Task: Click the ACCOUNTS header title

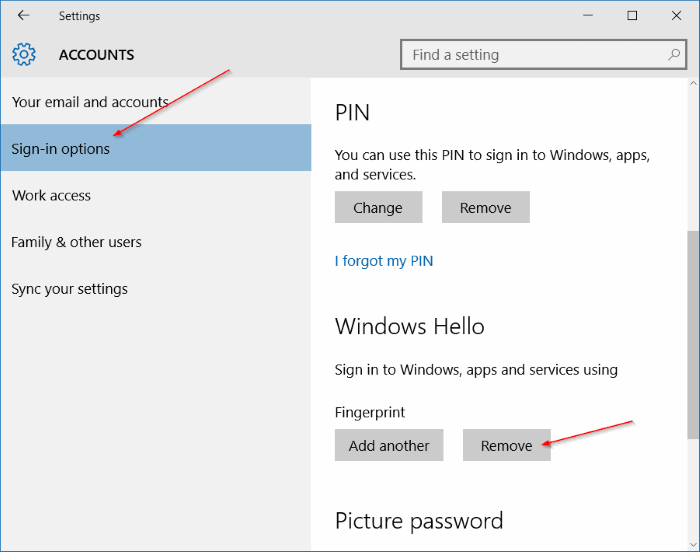Action: click(96, 55)
